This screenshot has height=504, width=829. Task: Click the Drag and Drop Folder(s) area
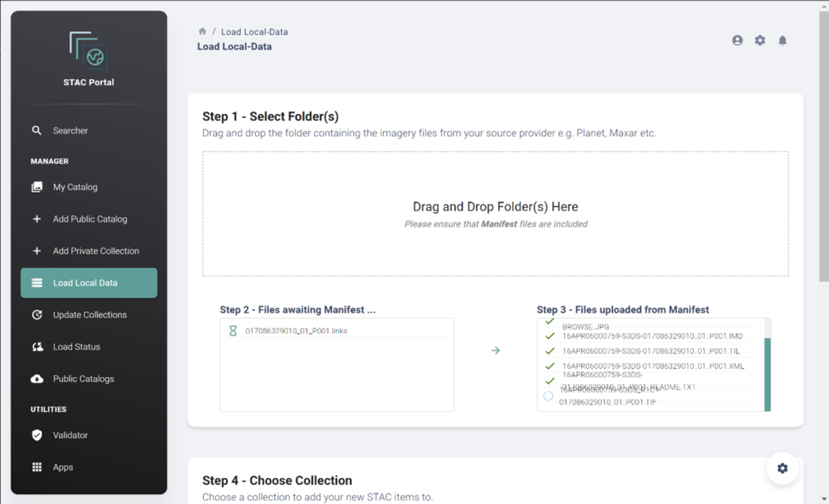(495, 214)
